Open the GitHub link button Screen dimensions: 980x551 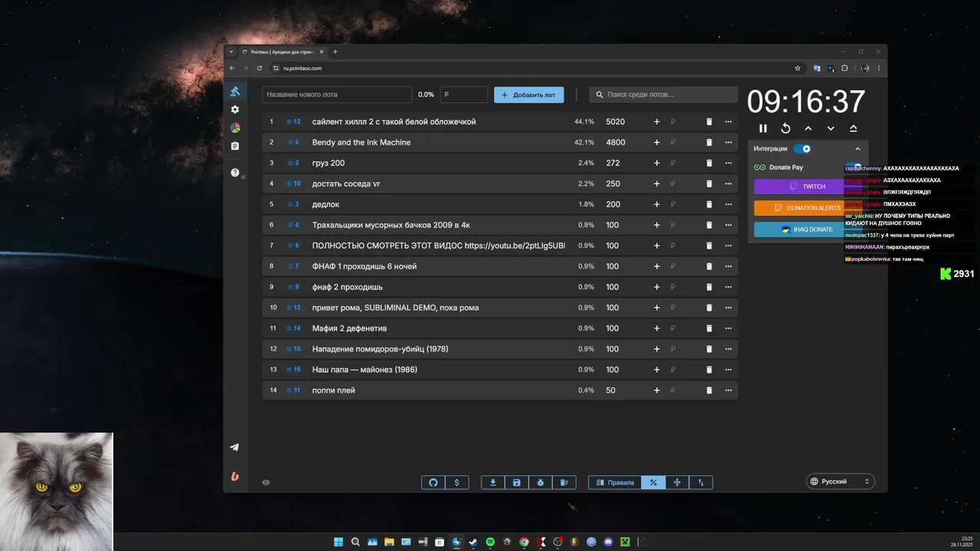pos(433,482)
